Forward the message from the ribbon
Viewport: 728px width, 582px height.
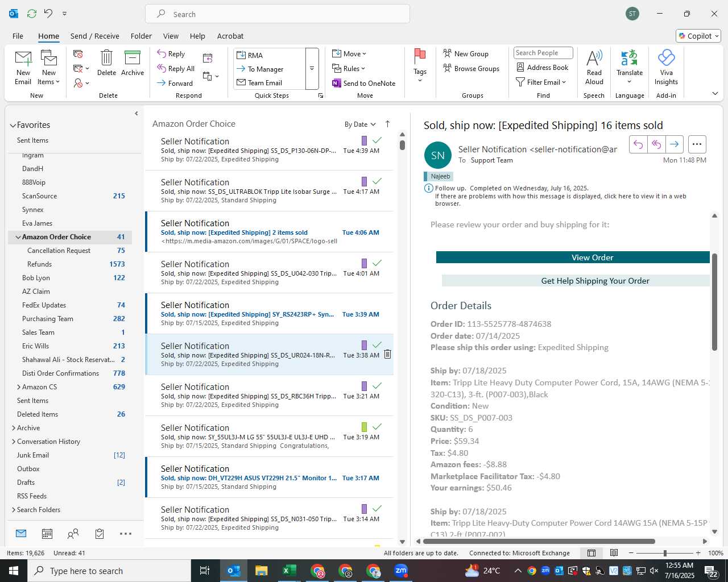(175, 83)
